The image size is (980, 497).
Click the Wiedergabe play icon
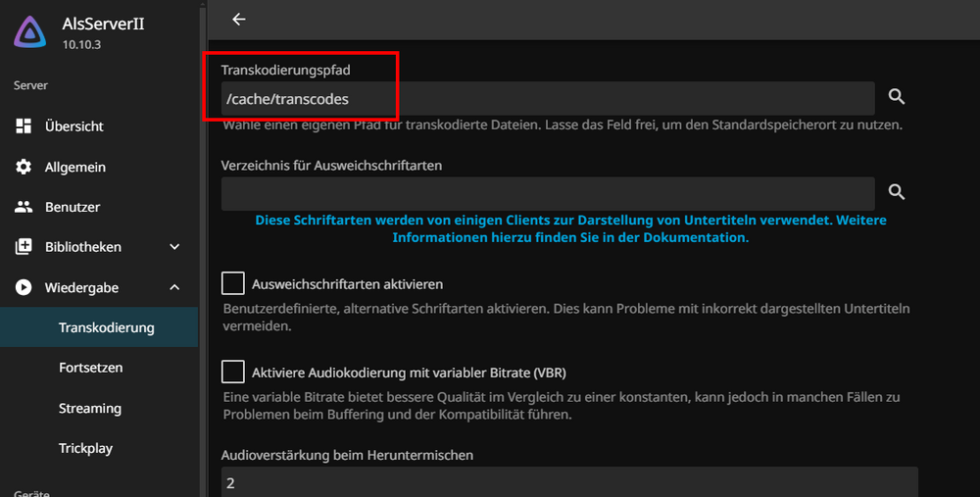24,287
